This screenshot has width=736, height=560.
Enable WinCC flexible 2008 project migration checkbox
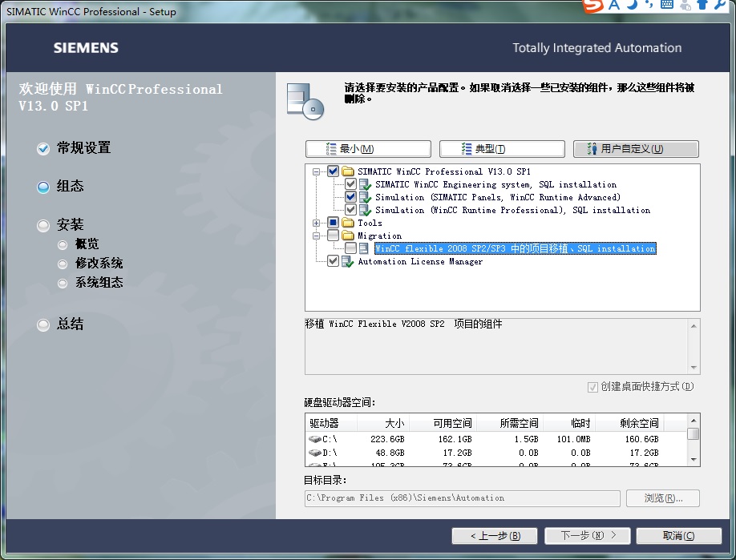pyautogui.click(x=350, y=248)
